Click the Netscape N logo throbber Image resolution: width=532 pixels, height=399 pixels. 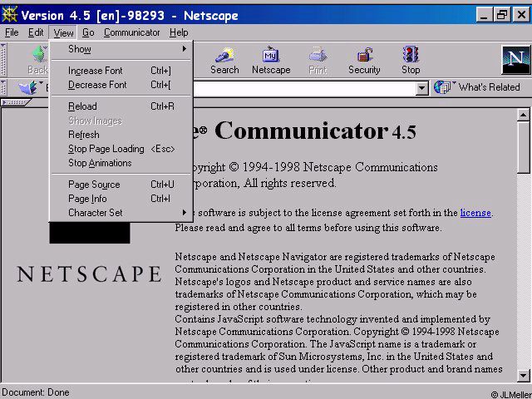[515, 60]
